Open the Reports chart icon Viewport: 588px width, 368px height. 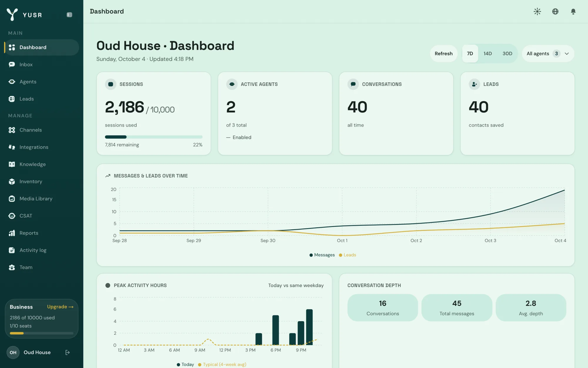(x=12, y=233)
